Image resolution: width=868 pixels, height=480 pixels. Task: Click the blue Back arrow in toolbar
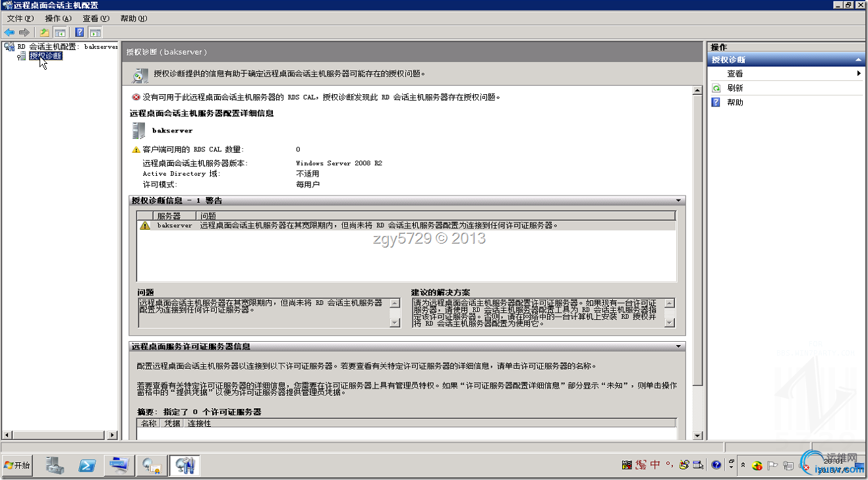[x=9, y=32]
